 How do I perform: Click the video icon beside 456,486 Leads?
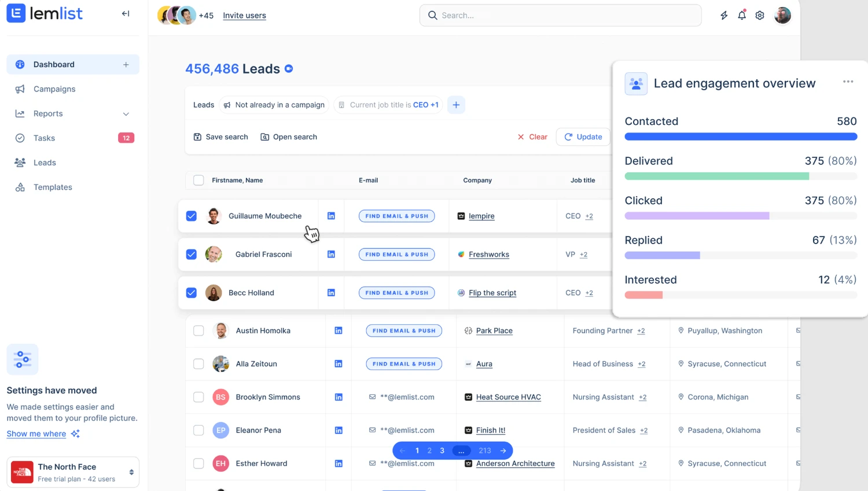[289, 69]
